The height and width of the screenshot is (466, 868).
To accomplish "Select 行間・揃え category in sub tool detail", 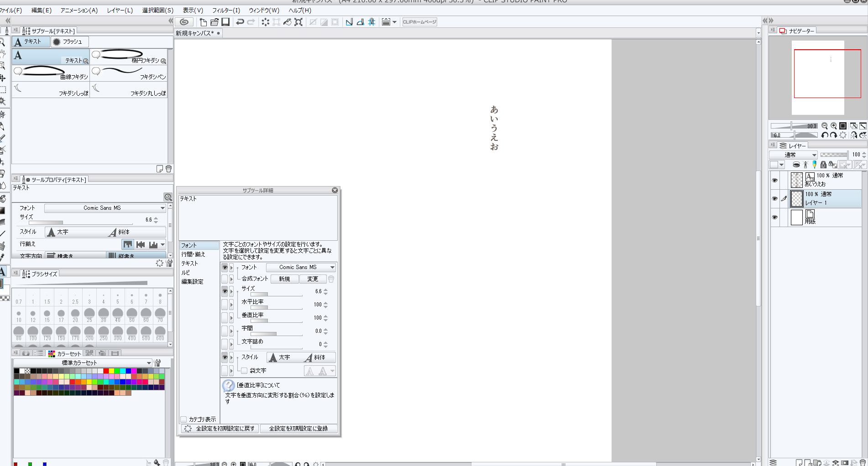I will pos(193,254).
